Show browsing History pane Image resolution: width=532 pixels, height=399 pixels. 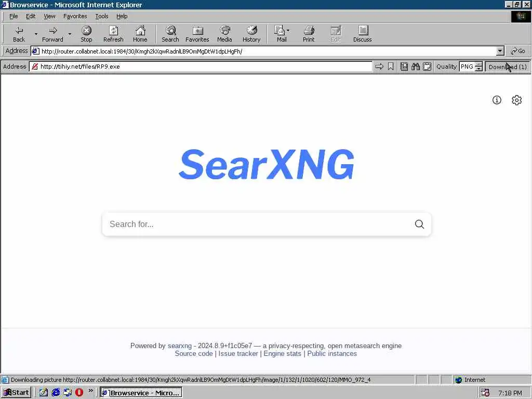click(251, 34)
